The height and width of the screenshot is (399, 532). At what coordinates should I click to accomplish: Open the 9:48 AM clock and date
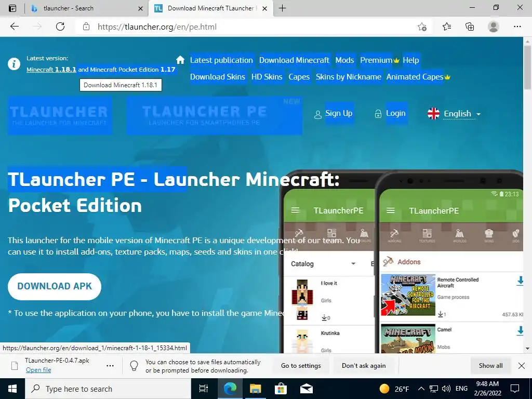point(487,389)
